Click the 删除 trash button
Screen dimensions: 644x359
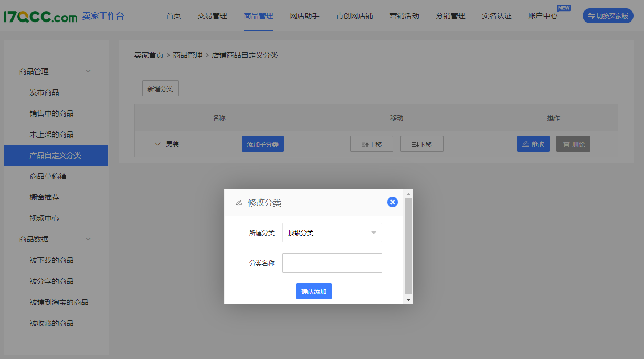[x=573, y=144]
